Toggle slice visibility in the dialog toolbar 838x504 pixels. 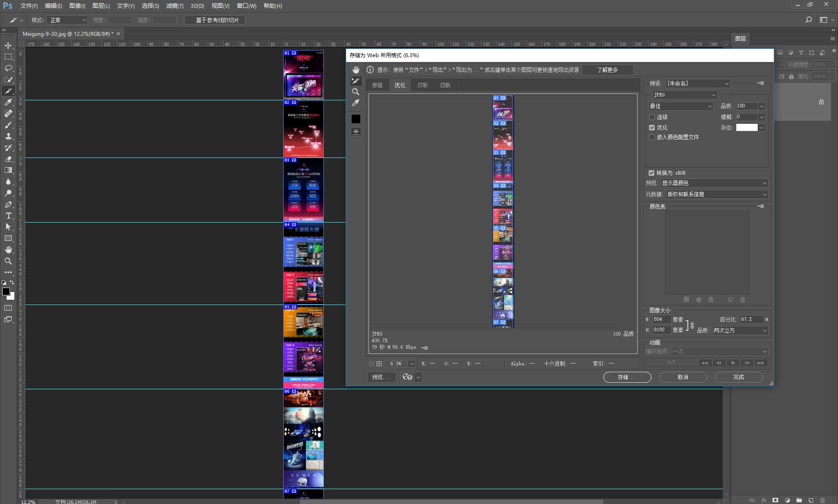click(356, 132)
